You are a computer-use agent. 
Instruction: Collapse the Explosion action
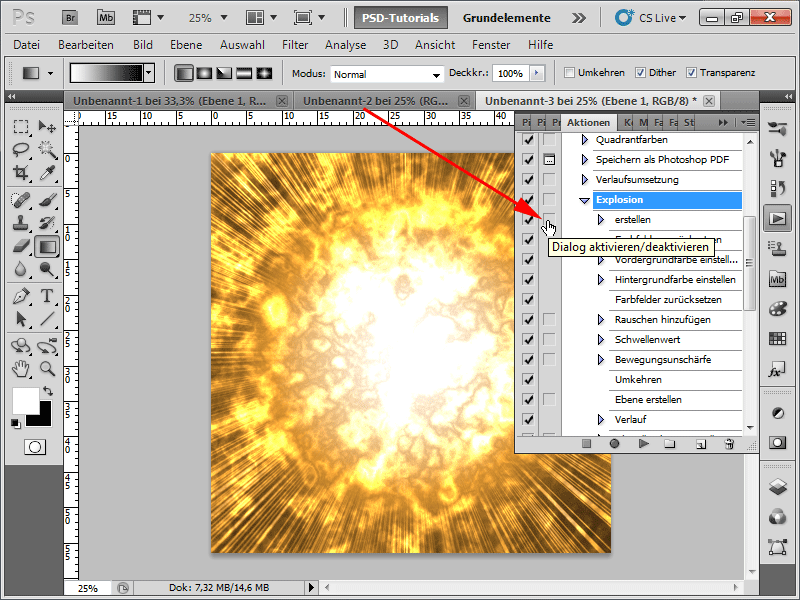tap(585, 201)
